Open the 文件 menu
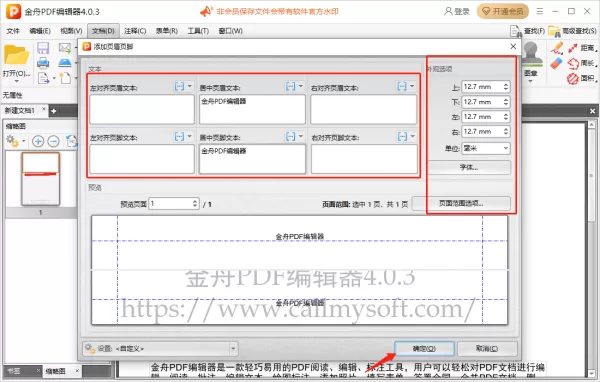This screenshot has width=600, height=382. pyautogui.click(x=13, y=31)
